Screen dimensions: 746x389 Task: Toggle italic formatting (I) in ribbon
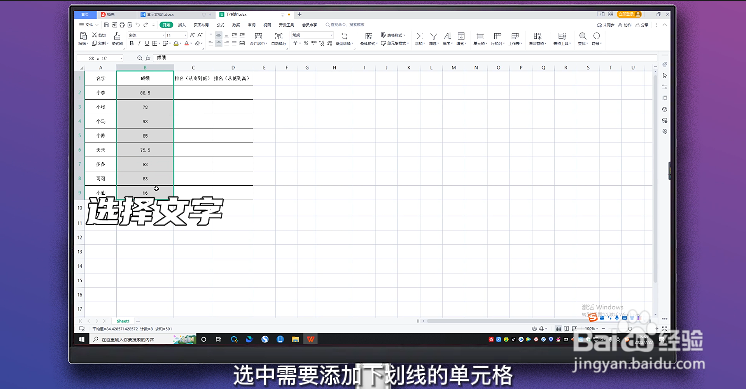139,43
